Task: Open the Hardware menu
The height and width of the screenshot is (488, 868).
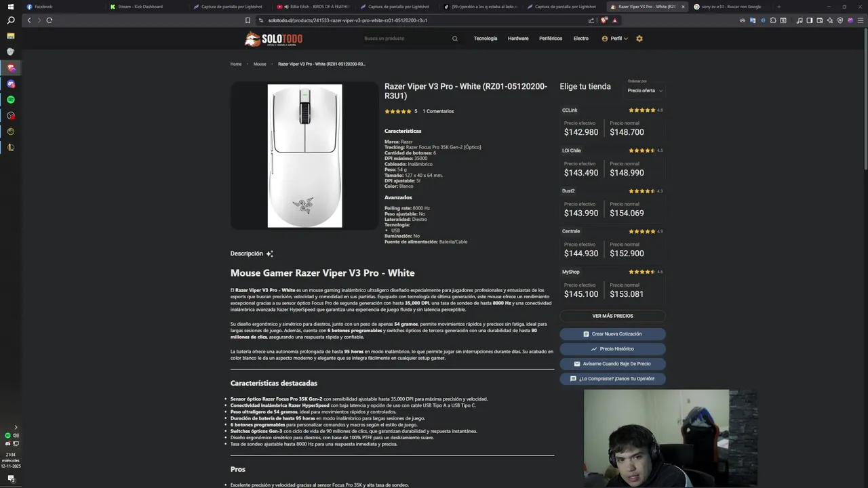Action: tap(518, 39)
